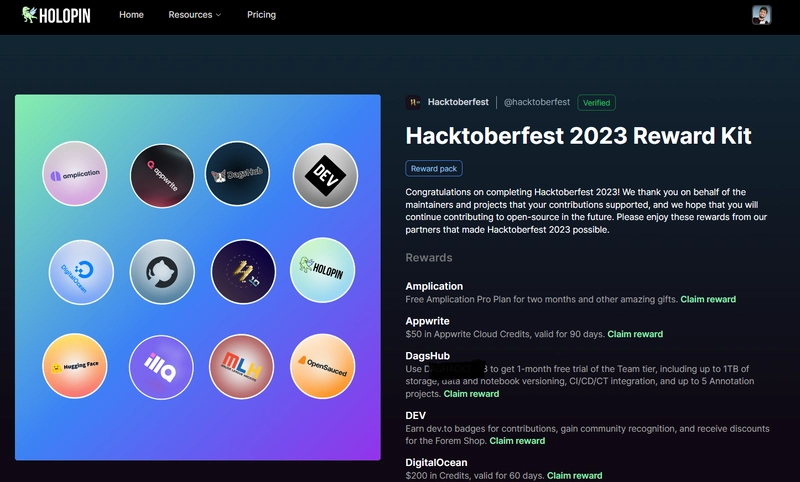Claim reward for DEV
800x482 pixels.
517,441
